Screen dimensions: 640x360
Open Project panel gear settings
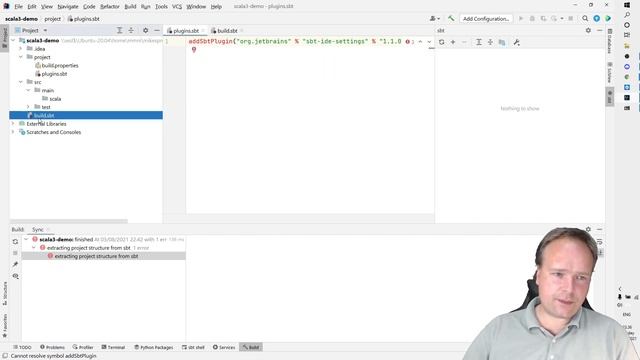(x=145, y=30)
